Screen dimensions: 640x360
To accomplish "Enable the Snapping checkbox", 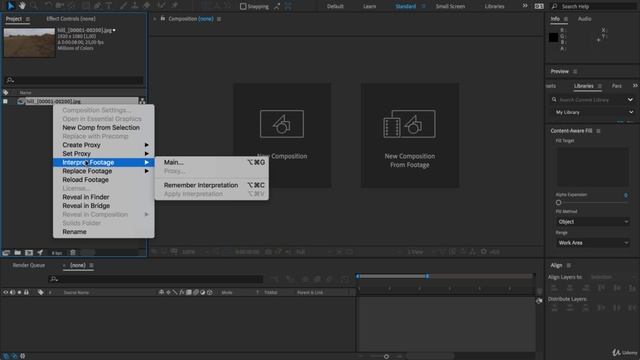I will click(243, 6).
